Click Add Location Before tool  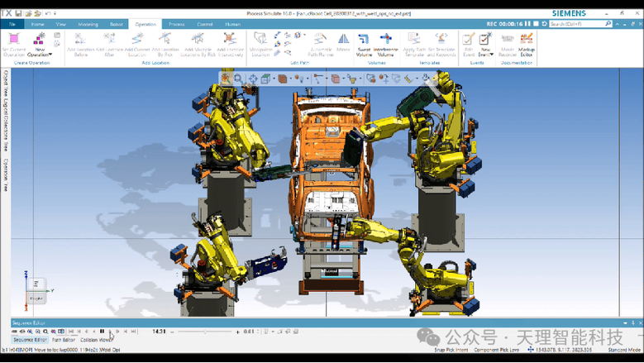coord(80,45)
